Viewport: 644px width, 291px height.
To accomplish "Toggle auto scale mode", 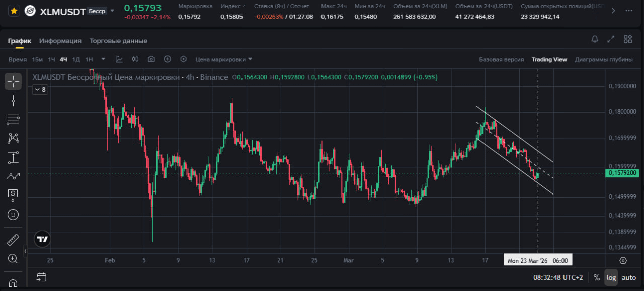I will 629,277.
